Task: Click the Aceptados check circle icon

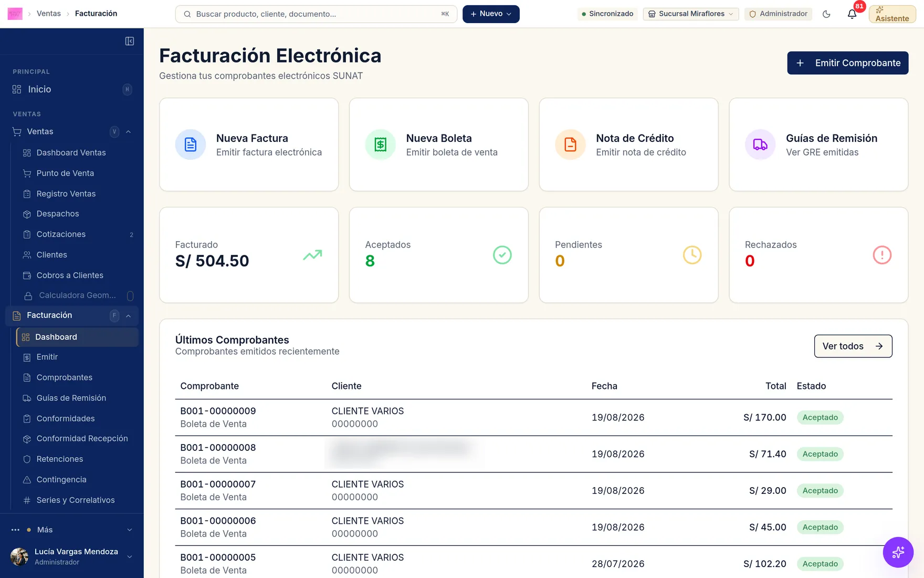Action: pos(502,255)
